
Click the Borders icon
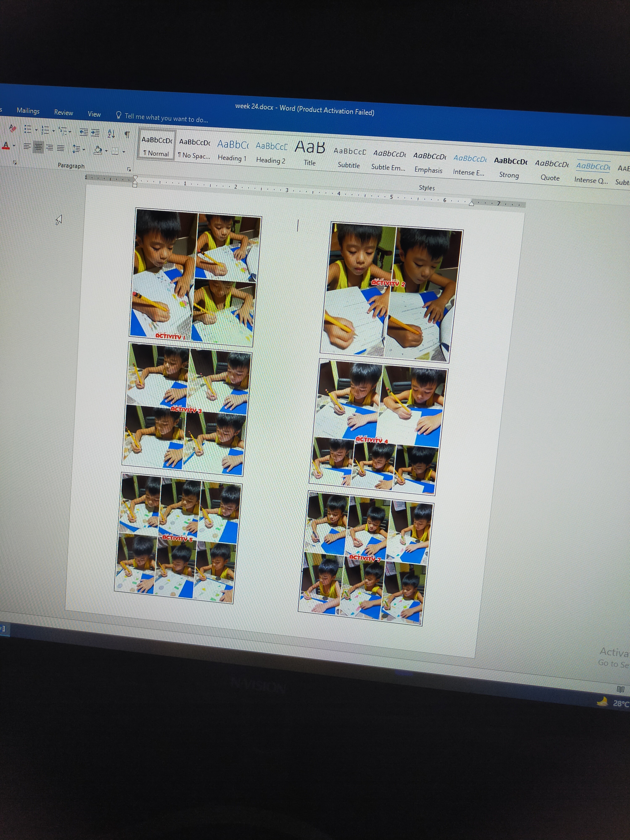pos(115,152)
